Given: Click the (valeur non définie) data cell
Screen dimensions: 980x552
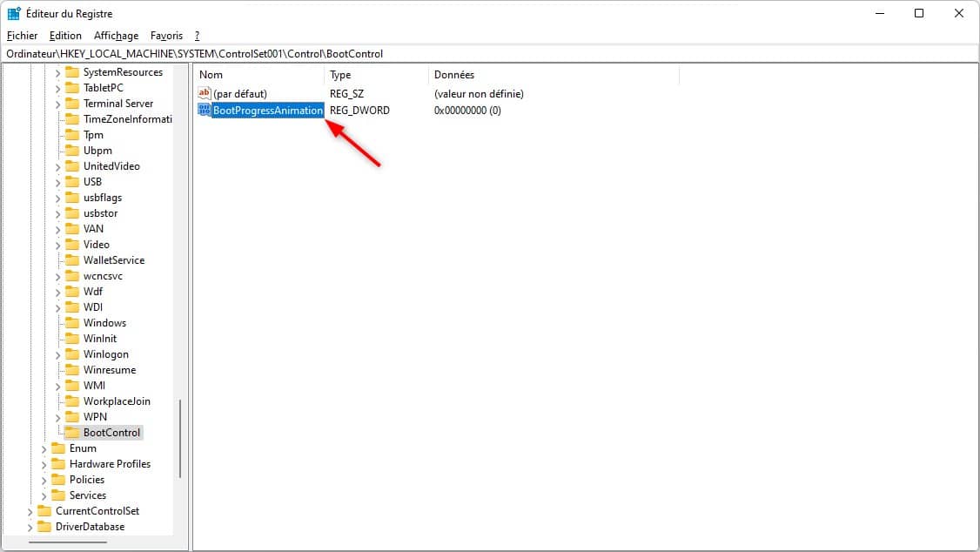Looking at the screenshot, I should point(479,94).
